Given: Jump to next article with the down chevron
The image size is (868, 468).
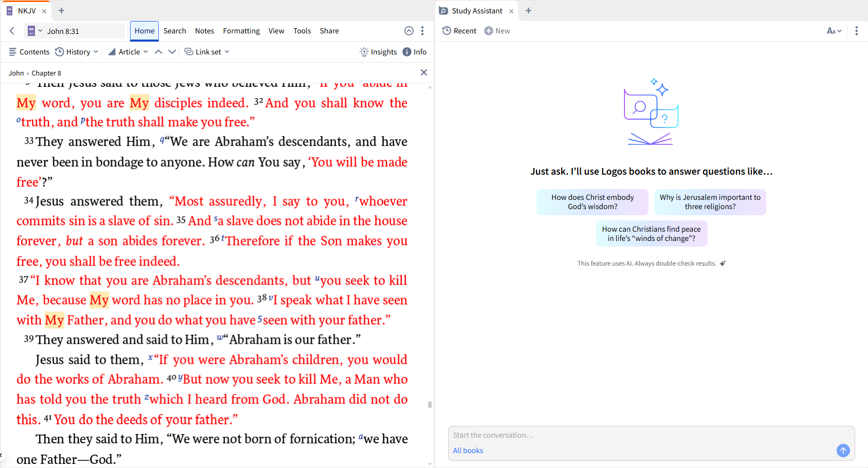Looking at the screenshot, I should point(172,51).
